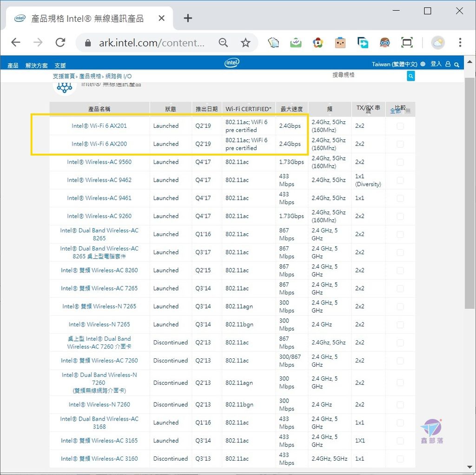476x475 pixels.
Task: Open the 產品 menu
Action: pos(13,65)
